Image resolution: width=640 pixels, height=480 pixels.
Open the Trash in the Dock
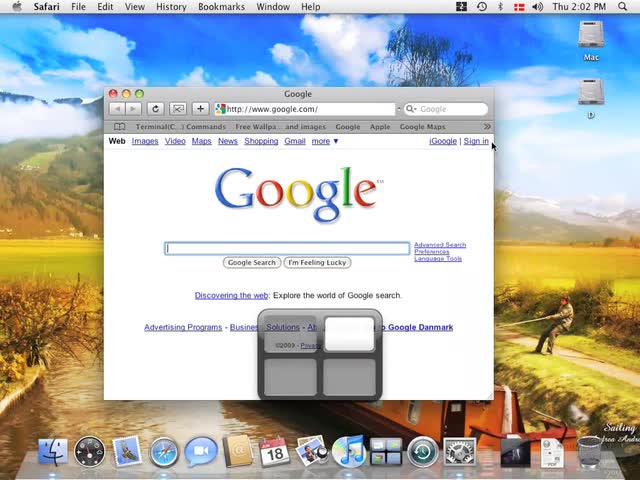click(x=589, y=451)
